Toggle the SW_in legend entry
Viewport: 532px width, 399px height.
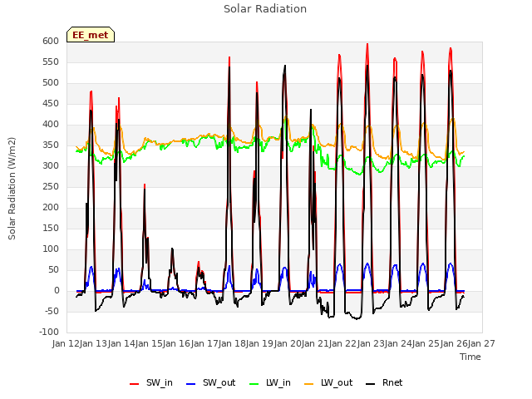[x=151, y=382]
